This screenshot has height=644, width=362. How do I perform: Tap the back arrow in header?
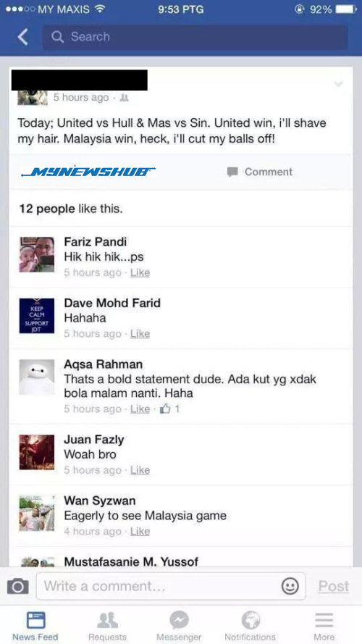click(23, 38)
